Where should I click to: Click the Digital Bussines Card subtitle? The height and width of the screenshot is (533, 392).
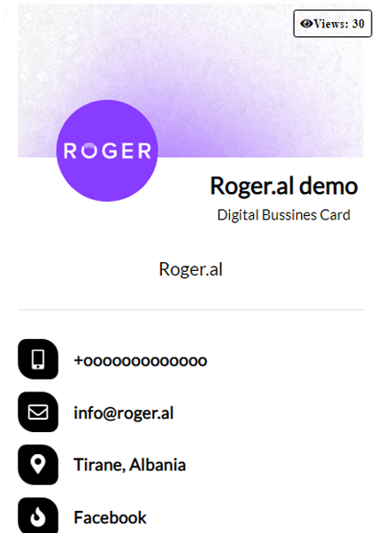point(284,215)
